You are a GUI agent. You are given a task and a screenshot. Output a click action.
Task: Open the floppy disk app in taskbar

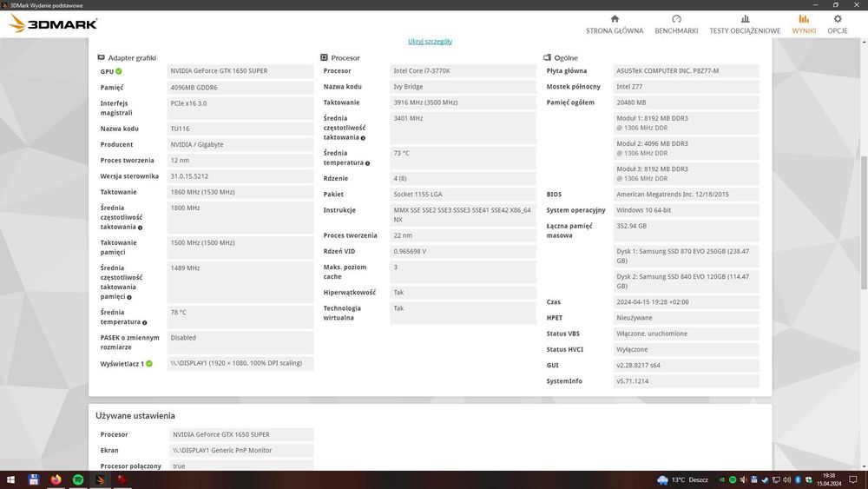click(34, 479)
